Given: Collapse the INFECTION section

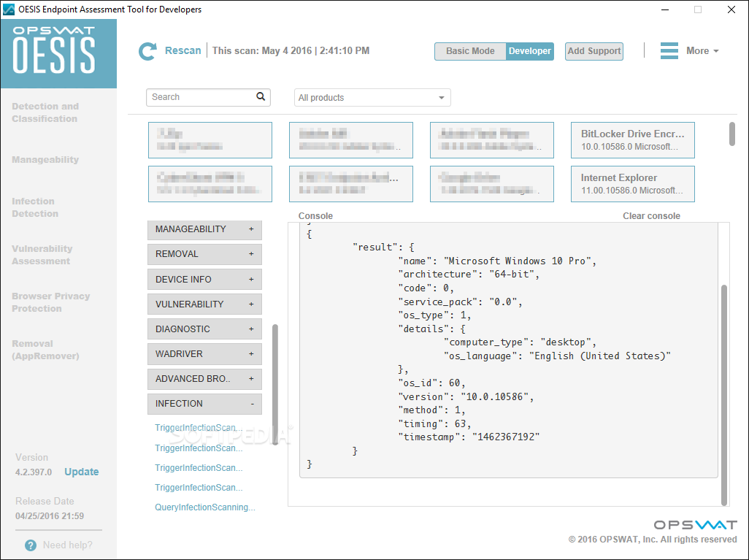Looking at the screenshot, I should (x=204, y=404).
